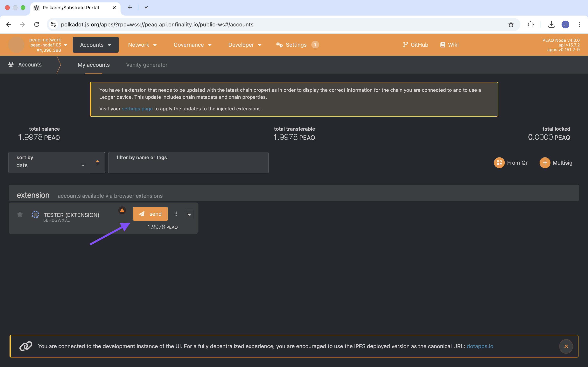This screenshot has width=588, height=367.
Task: Click the TESTER account identicon
Action: (35, 215)
